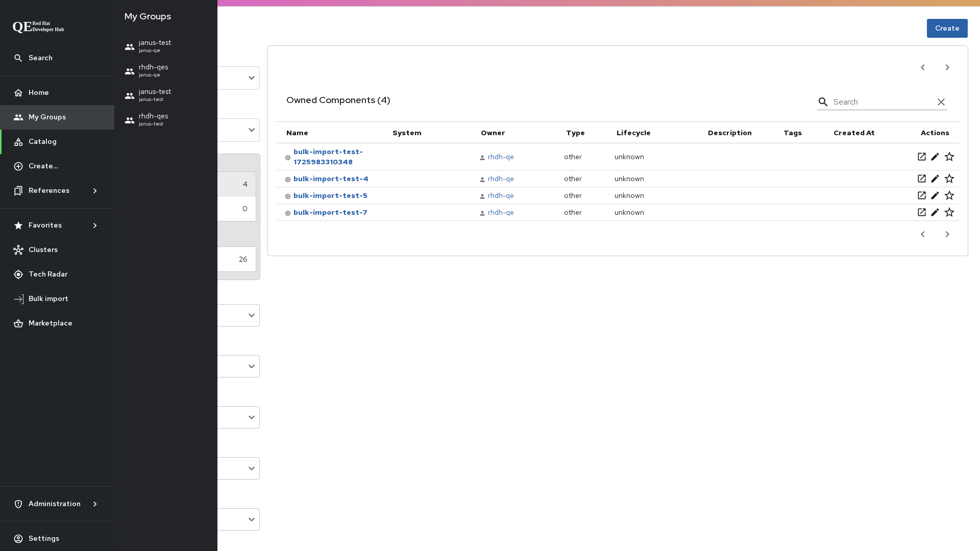Select rhdh-qes group under janus-test
980x551 pixels.
[x=153, y=119]
